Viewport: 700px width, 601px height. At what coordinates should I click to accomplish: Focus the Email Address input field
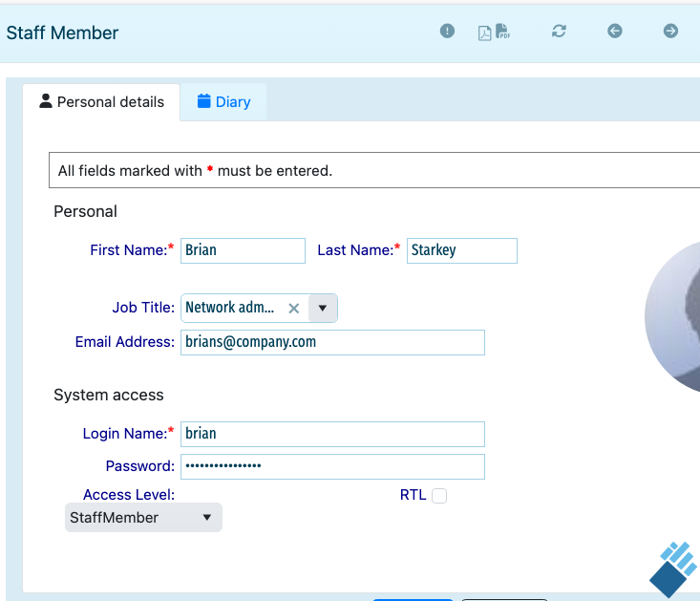pyautogui.click(x=332, y=342)
